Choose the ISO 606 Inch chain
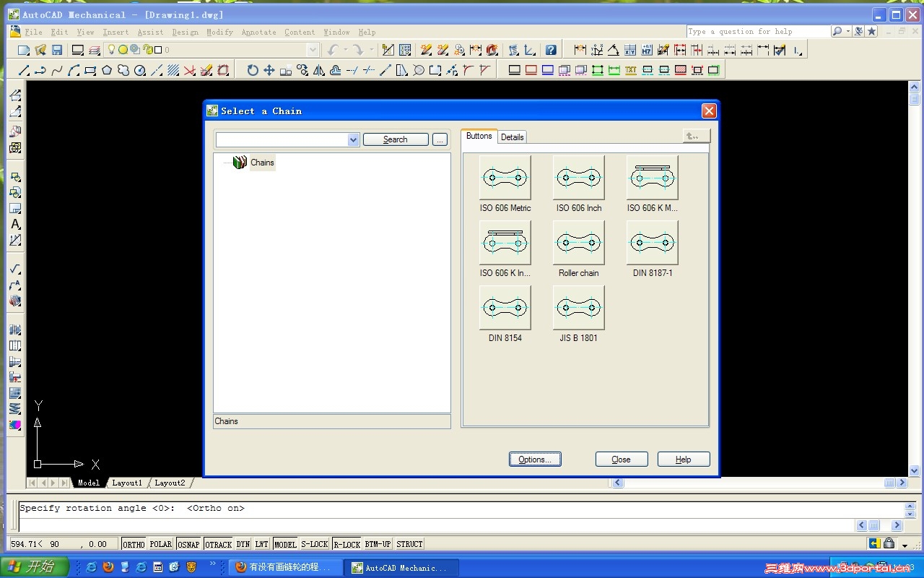The image size is (924, 578). click(579, 178)
